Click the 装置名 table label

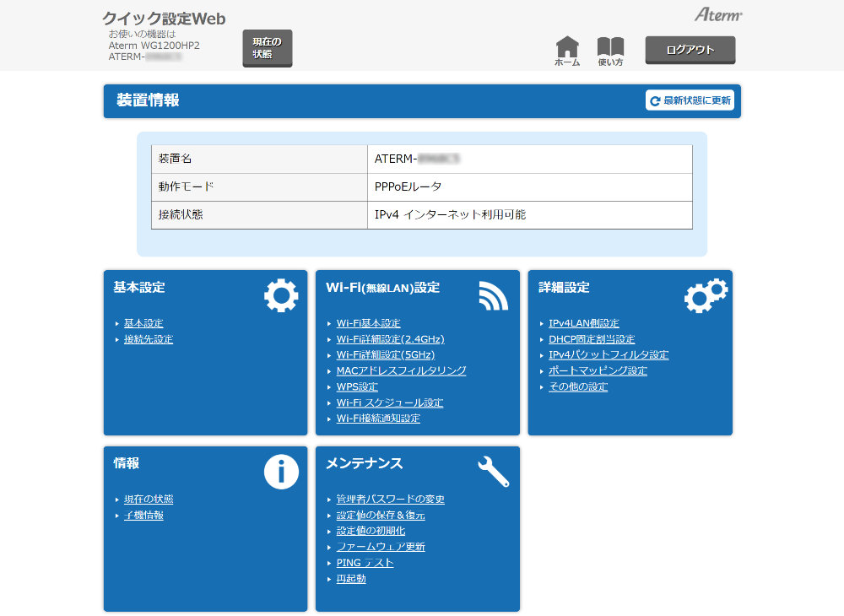click(x=175, y=159)
